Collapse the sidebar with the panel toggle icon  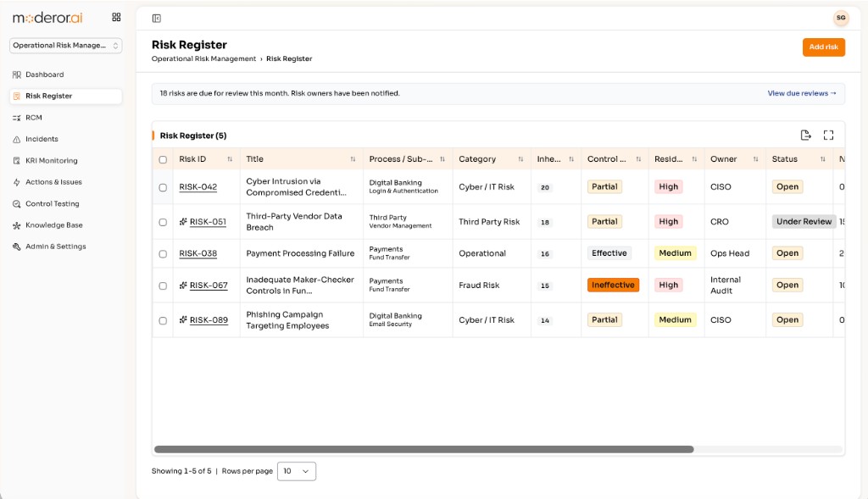click(x=157, y=19)
